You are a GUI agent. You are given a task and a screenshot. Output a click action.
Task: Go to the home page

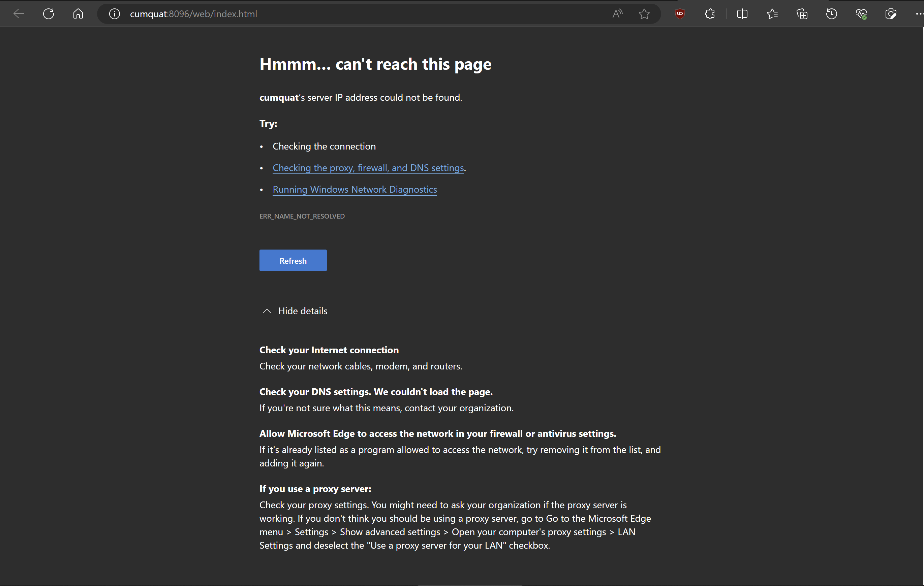pos(78,14)
